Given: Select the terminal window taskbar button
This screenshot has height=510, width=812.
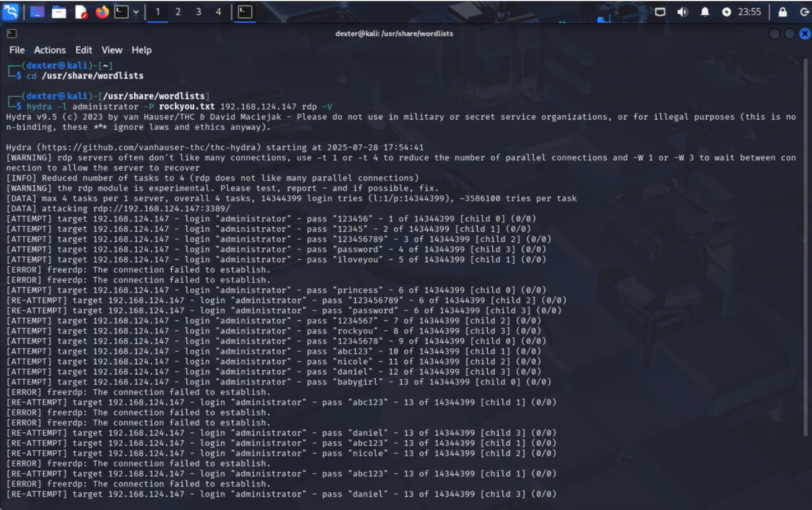Looking at the screenshot, I should click(245, 12).
